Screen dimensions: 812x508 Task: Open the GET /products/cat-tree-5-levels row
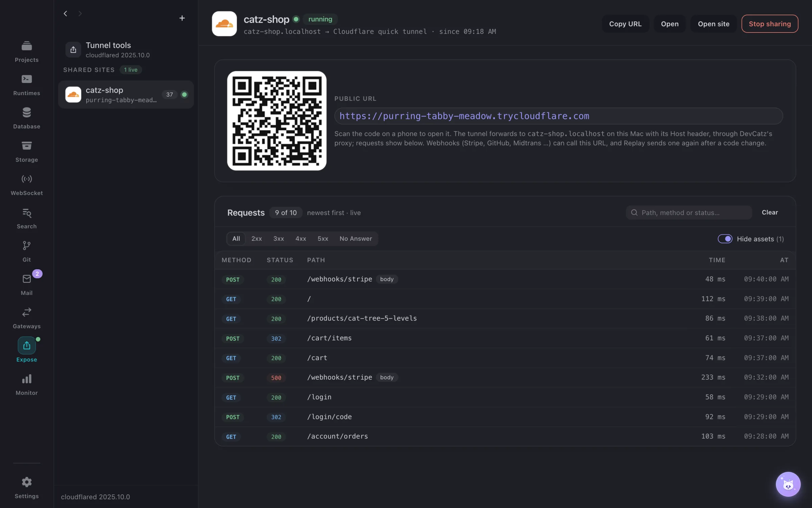[505, 318]
